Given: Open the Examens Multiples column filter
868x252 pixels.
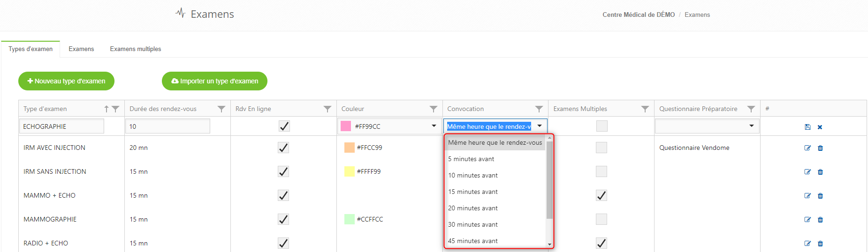Looking at the screenshot, I should point(645,109).
